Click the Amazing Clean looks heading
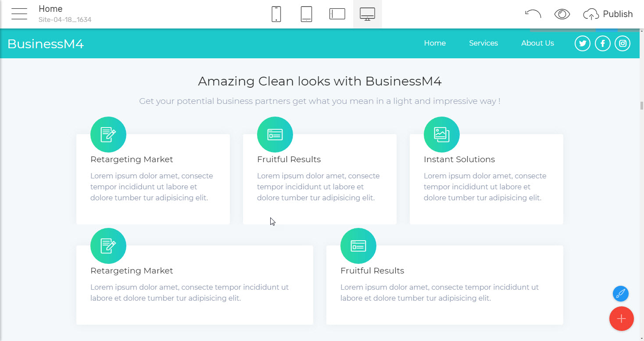Screen dimensions: 644x341 pyautogui.click(x=320, y=81)
